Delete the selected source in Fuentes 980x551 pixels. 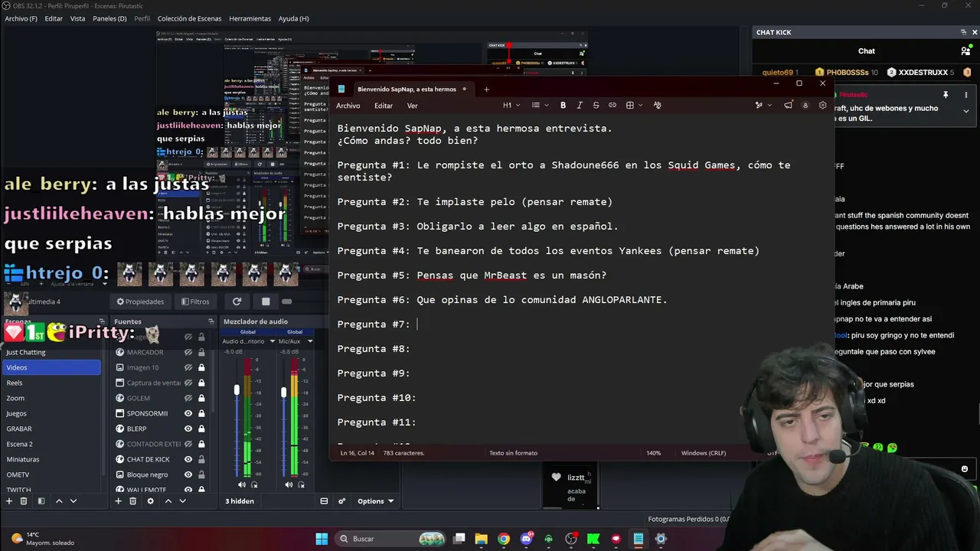132,501
